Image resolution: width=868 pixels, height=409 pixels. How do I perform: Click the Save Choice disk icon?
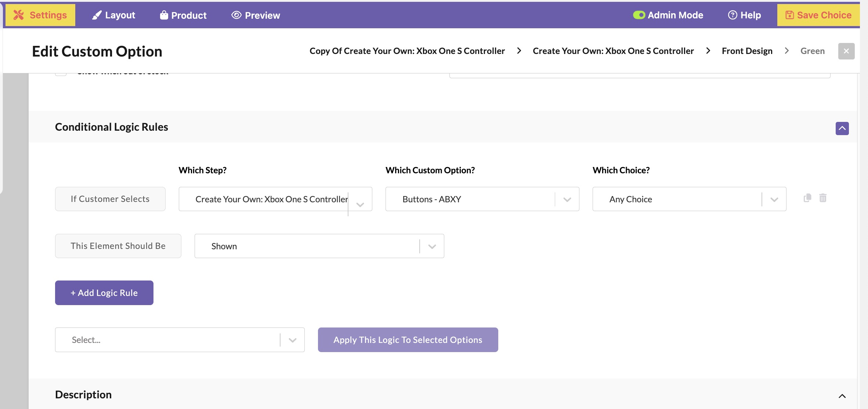(789, 15)
